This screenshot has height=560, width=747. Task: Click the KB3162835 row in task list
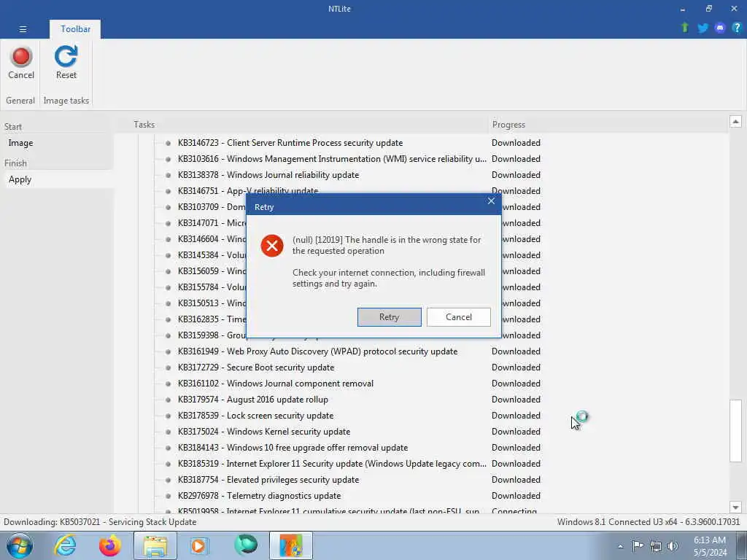click(212, 319)
